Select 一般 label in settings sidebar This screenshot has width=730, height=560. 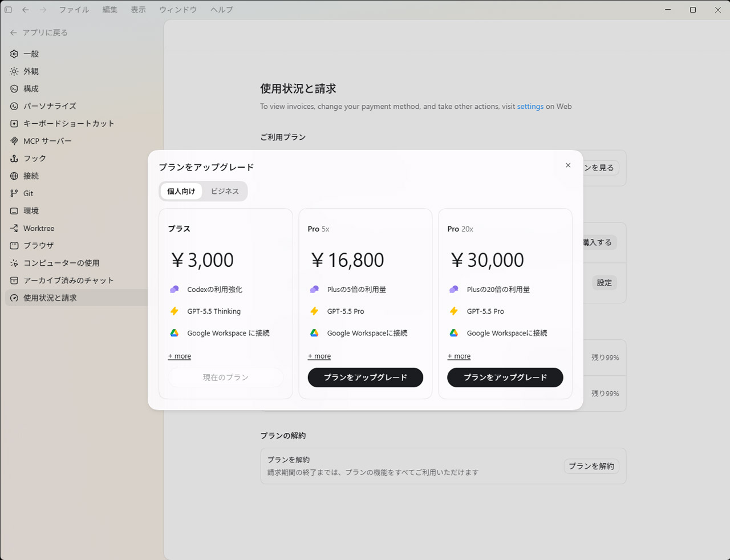(x=31, y=54)
